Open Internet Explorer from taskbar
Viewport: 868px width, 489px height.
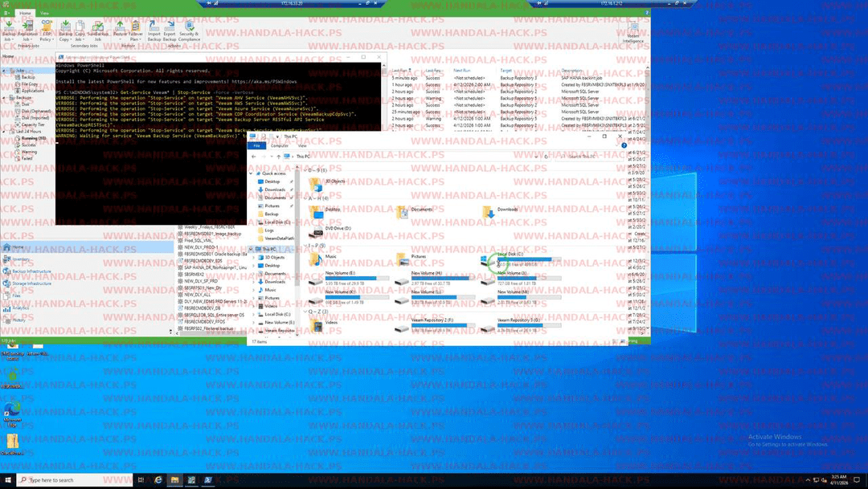pos(158,479)
